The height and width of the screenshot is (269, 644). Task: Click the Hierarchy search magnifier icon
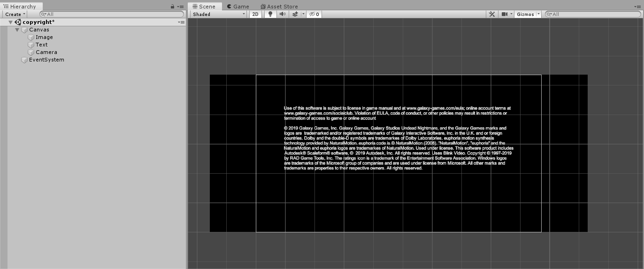tap(44, 14)
